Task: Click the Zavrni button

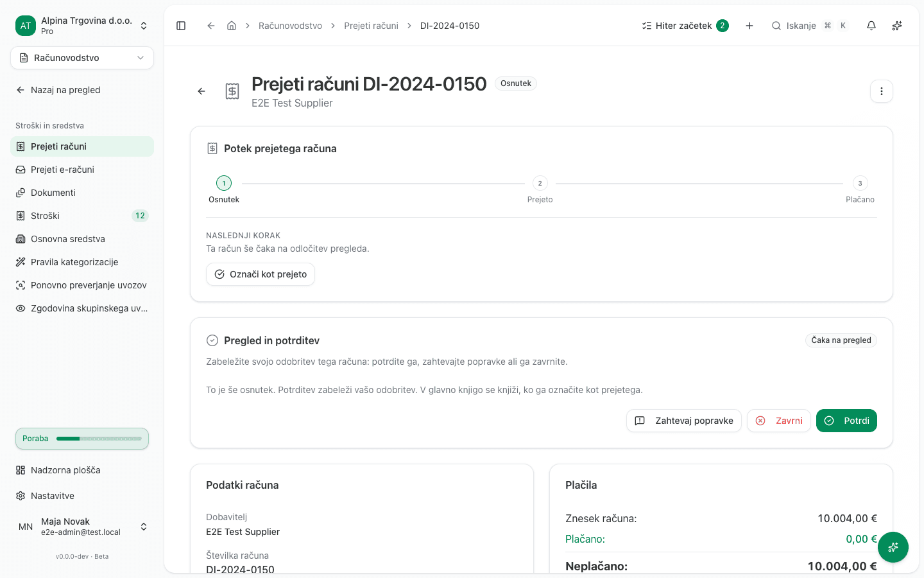Action: (779, 421)
